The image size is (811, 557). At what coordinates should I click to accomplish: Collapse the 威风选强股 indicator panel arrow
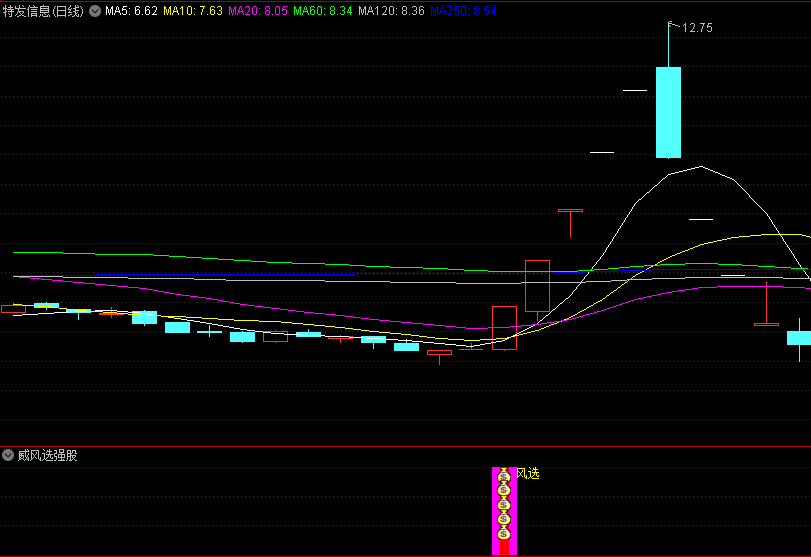tap(8, 455)
